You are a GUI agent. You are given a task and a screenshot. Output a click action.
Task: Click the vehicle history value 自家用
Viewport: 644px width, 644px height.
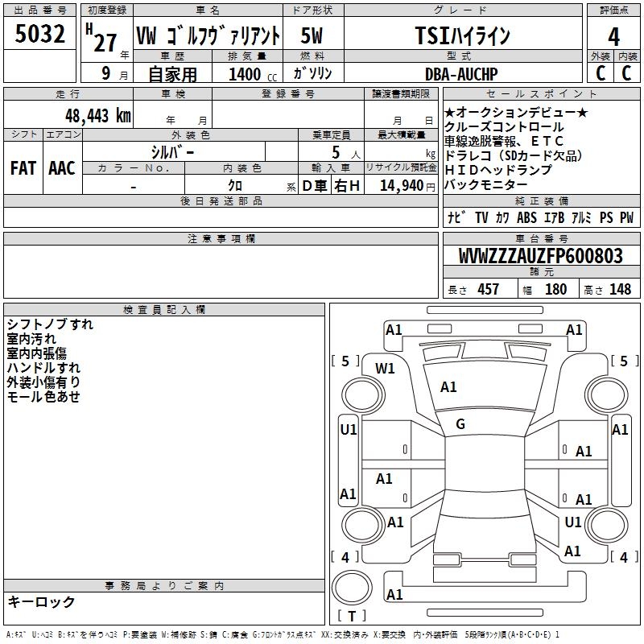[x=173, y=74]
